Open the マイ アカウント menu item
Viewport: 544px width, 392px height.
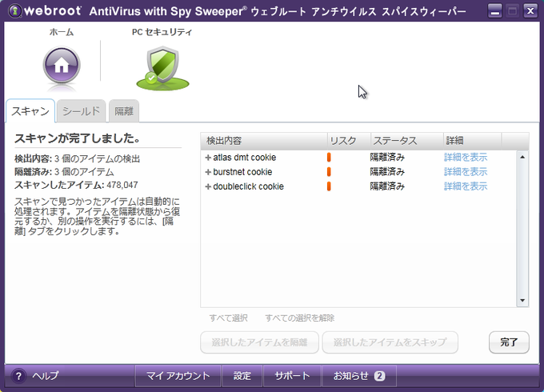click(178, 376)
